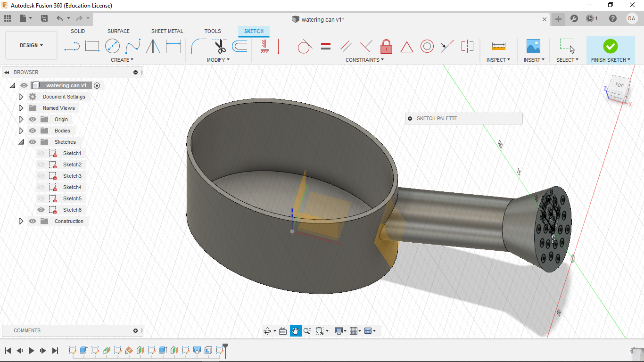Apply the Midpoint triangle constraint
Viewport: 644px width, 362px height.
point(406,47)
